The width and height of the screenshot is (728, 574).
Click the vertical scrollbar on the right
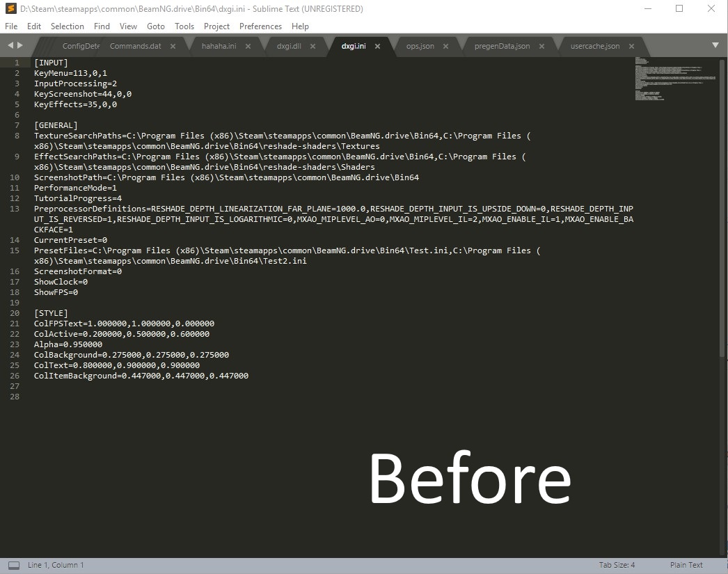[722, 209]
